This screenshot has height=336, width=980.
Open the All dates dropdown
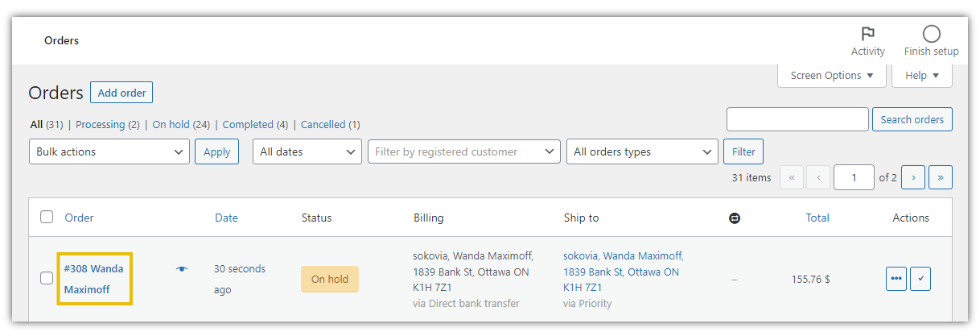pyautogui.click(x=307, y=151)
